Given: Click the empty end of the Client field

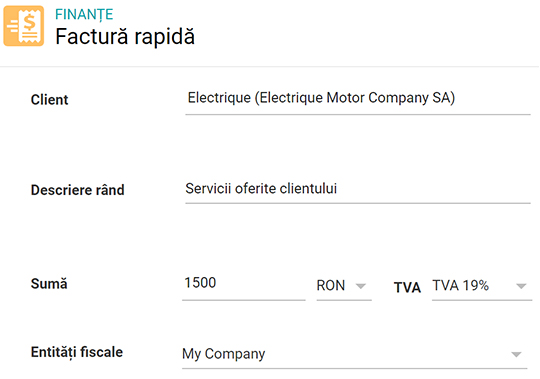Looking at the screenshot, I should point(493,99).
